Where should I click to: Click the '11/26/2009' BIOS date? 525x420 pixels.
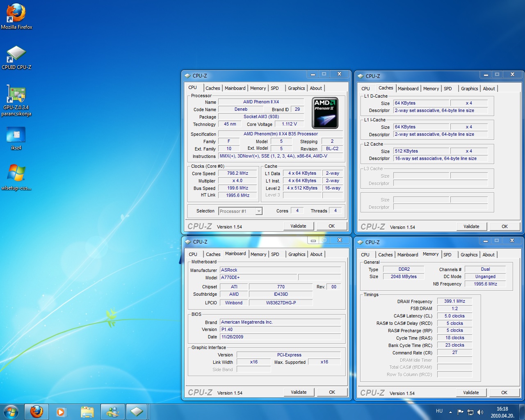(x=280, y=337)
